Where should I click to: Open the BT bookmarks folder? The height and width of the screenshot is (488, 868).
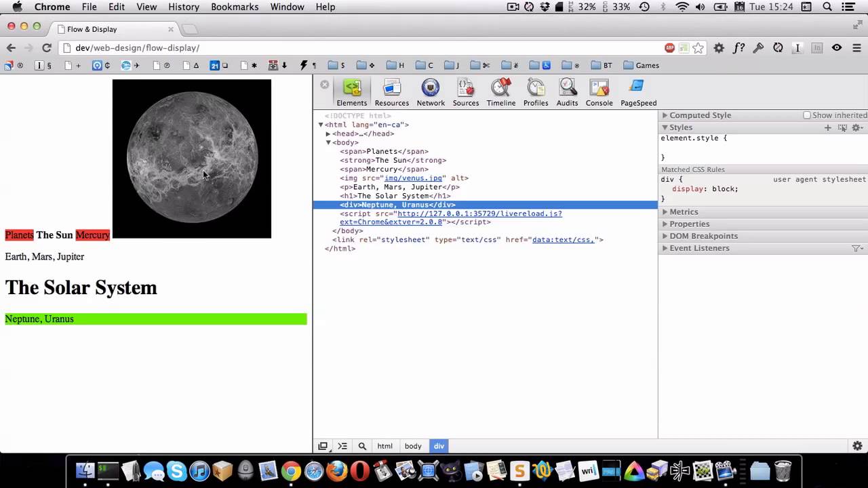[x=601, y=66]
